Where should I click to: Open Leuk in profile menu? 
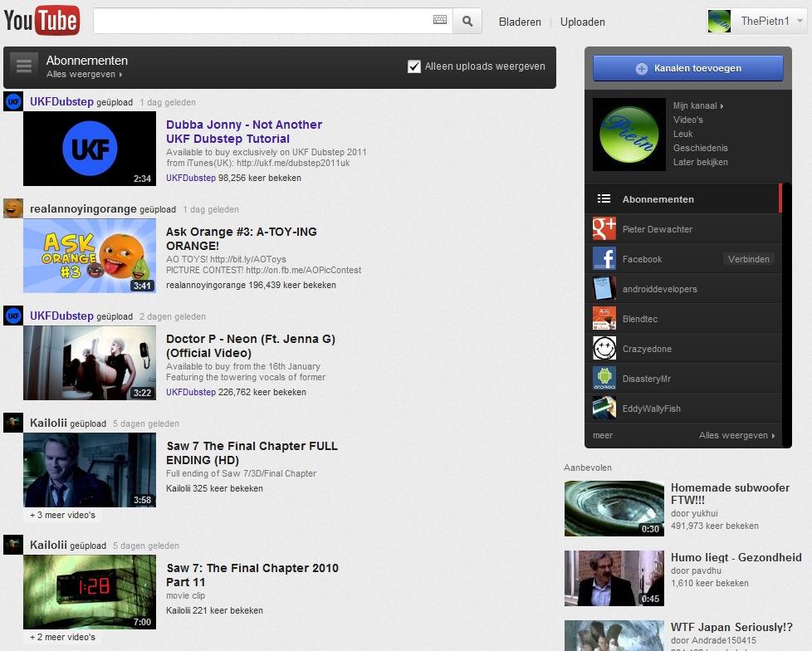682,134
